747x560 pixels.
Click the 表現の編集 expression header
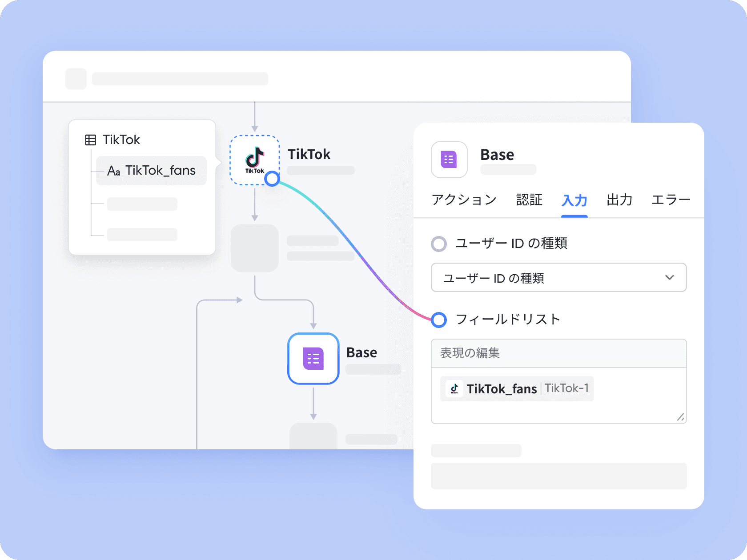558,353
